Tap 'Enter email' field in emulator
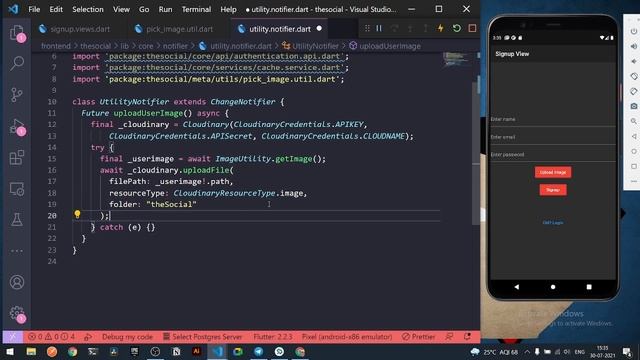The image size is (640, 360). pyautogui.click(x=553, y=137)
